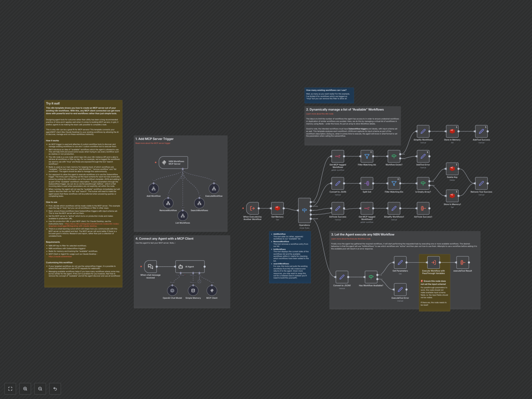Select the OpenAI Chat Model node
Viewport: 532px width, 399px height.
tap(172, 291)
